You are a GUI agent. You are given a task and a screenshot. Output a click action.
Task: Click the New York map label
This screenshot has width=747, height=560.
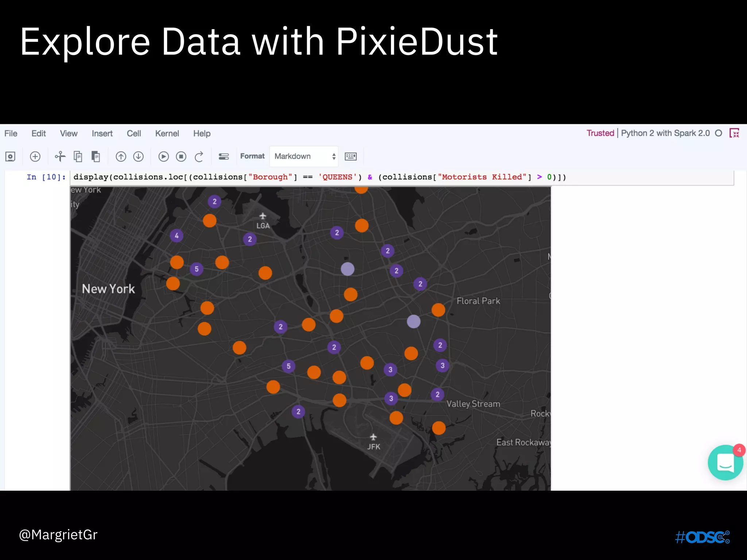point(108,289)
